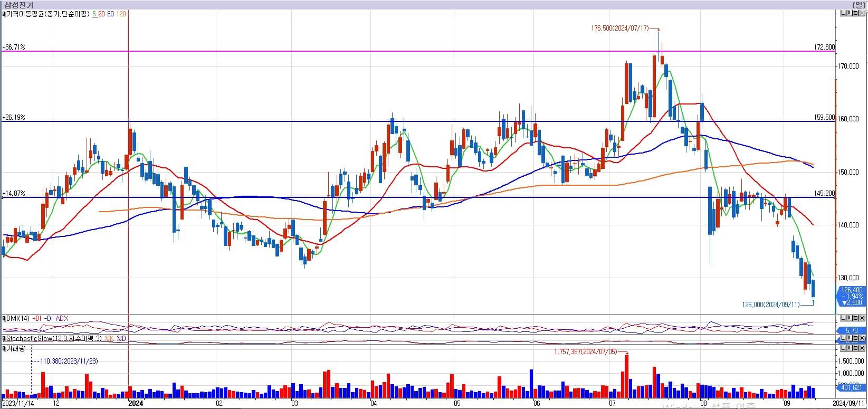
Task: Click the 거래량 volume panel title
Action: pyautogui.click(x=15, y=349)
